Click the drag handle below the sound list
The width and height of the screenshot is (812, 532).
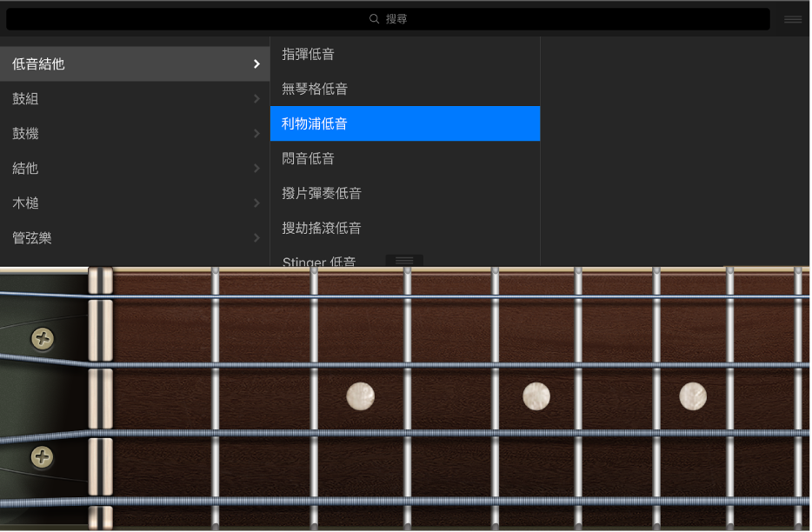point(403,260)
